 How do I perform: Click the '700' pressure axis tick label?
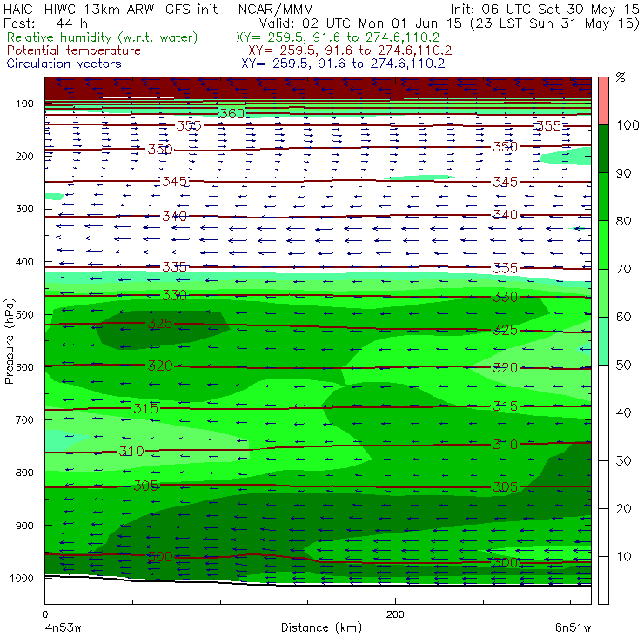pos(24,419)
